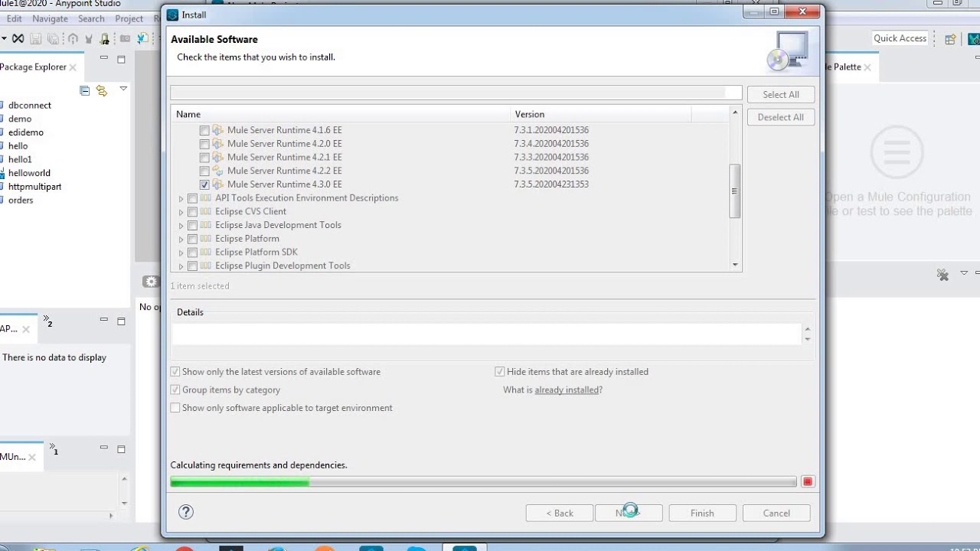The width and height of the screenshot is (980, 551).
Task: Open the Navigate menu
Action: pyautogui.click(x=50, y=18)
